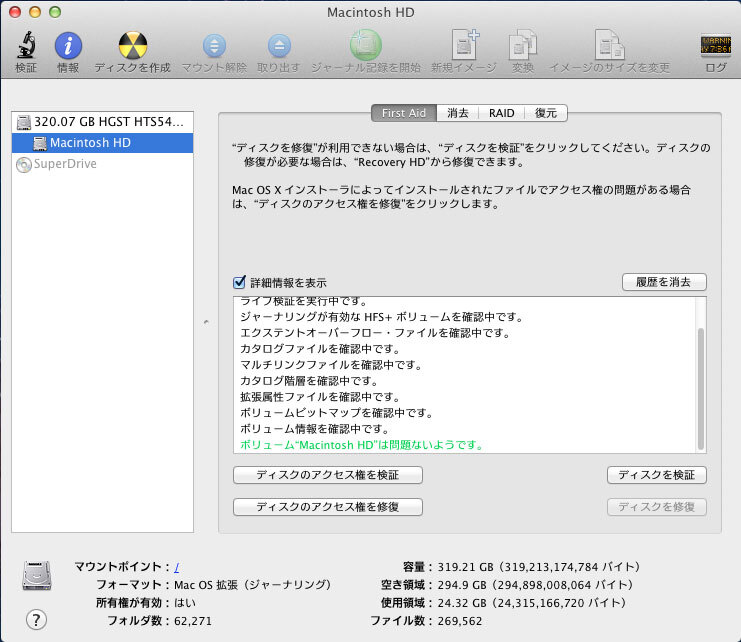Click the 変換 convert toolbar icon

[523, 45]
